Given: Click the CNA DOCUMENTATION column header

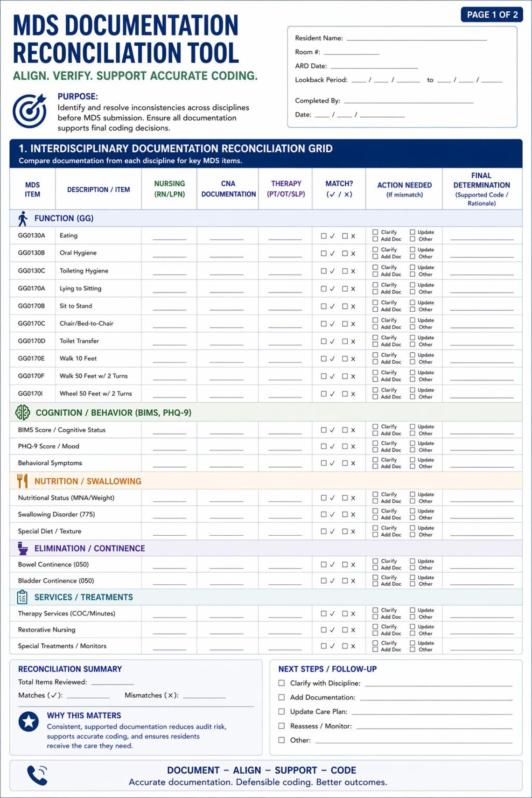Looking at the screenshot, I should tap(228, 189).
